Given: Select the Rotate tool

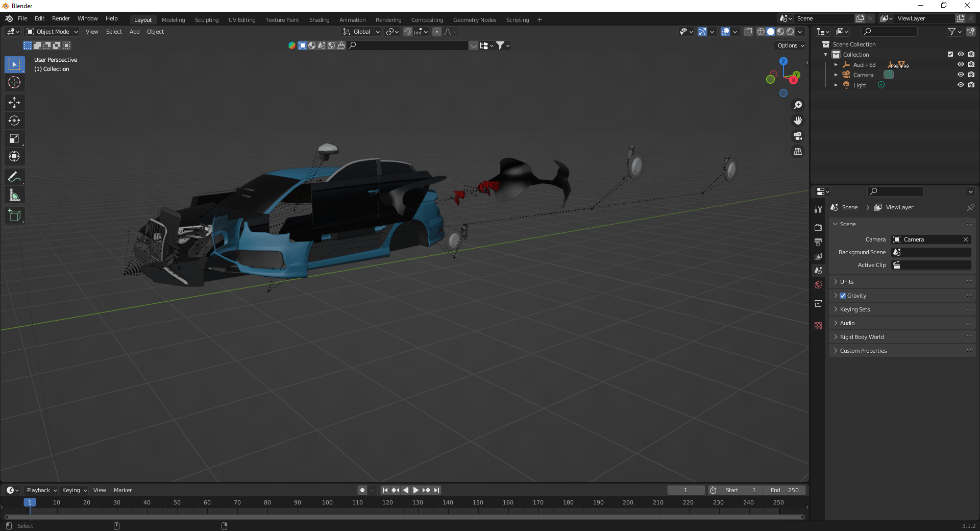Looking at the screenshot, I should tap(14, 120).
